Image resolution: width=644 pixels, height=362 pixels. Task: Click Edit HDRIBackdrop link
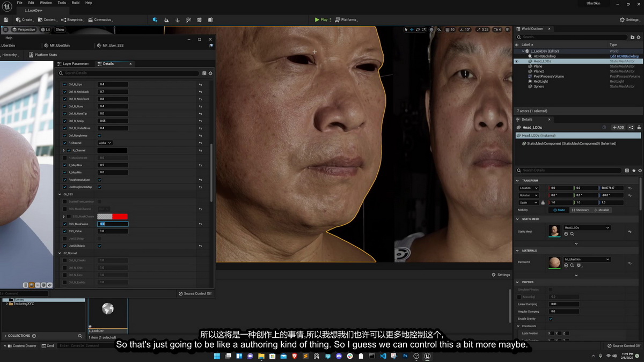click(x=625, y=56)
